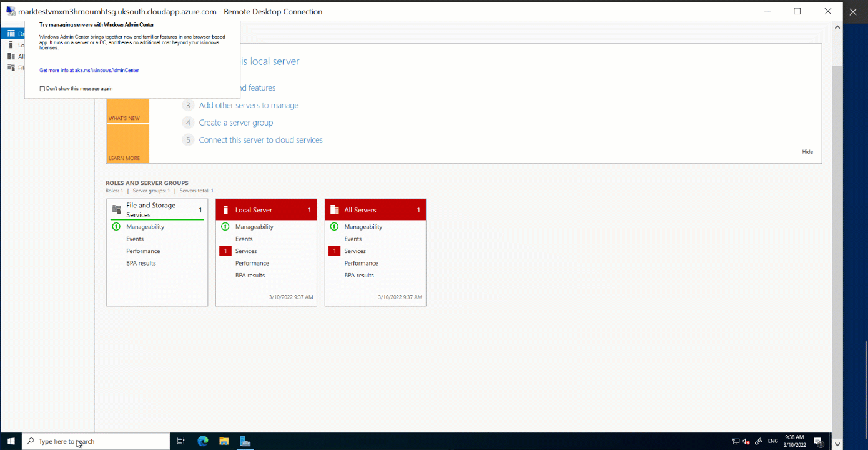Screen dimensions: 868x450
Task: Open File Explorer from taskbar
Action: (x=224, y=441)
